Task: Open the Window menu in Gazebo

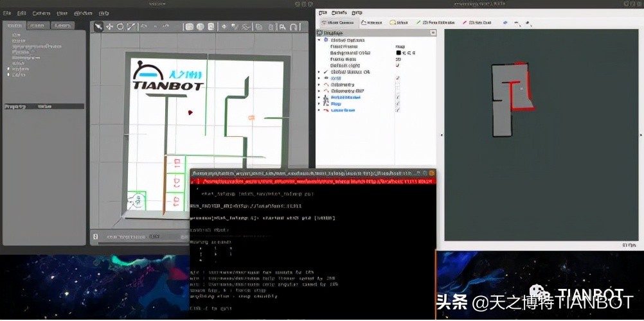Action: point(84,13)
